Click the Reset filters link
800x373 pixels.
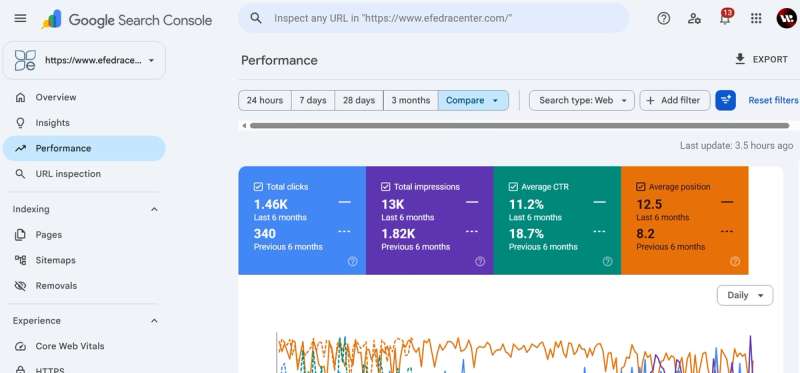pos(773,101)
